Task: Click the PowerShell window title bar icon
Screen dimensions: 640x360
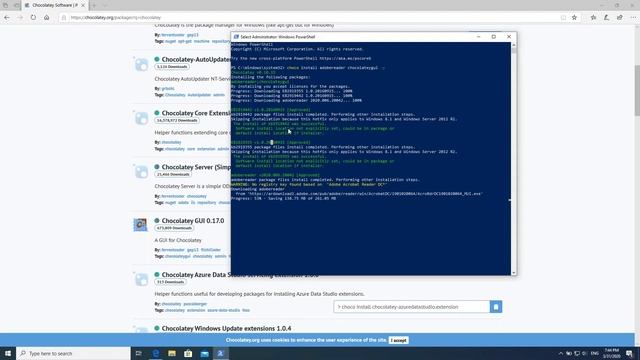Action: [x=236, y=37]
